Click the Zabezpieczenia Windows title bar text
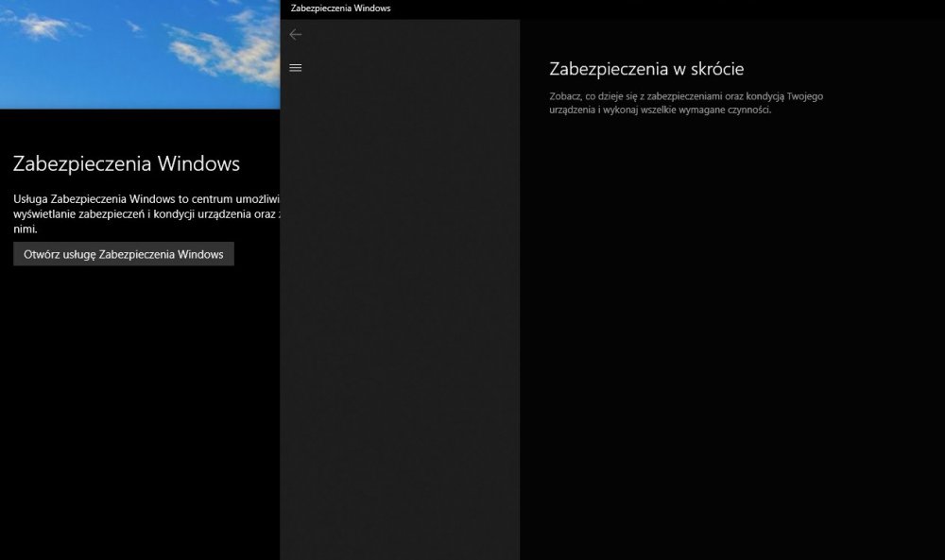 point(340,8)
